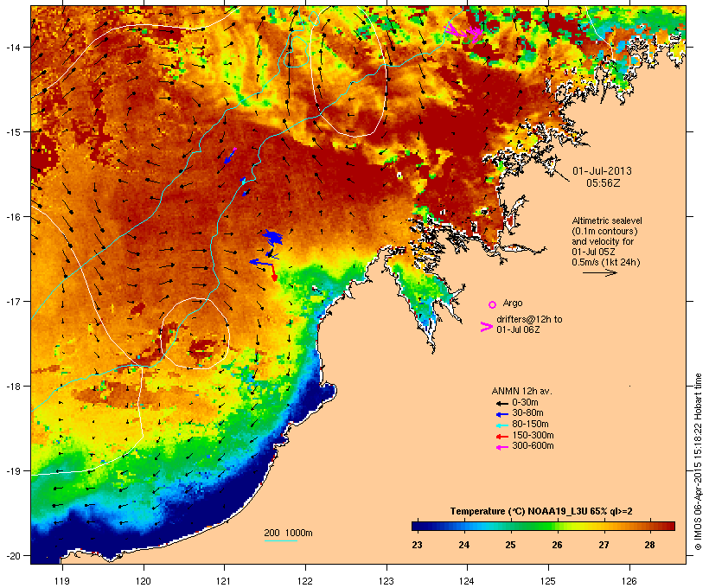Click the longitude axis label 123

click(x=386, y=581)
